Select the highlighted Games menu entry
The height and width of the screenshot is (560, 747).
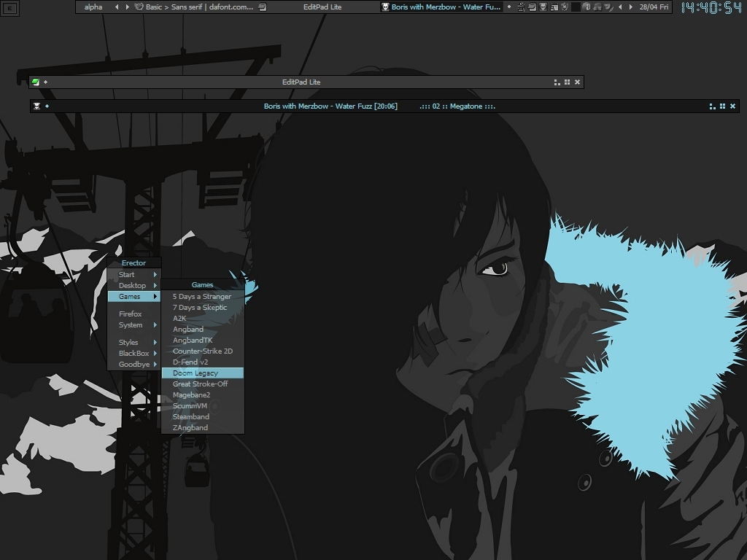pos(134,296)
